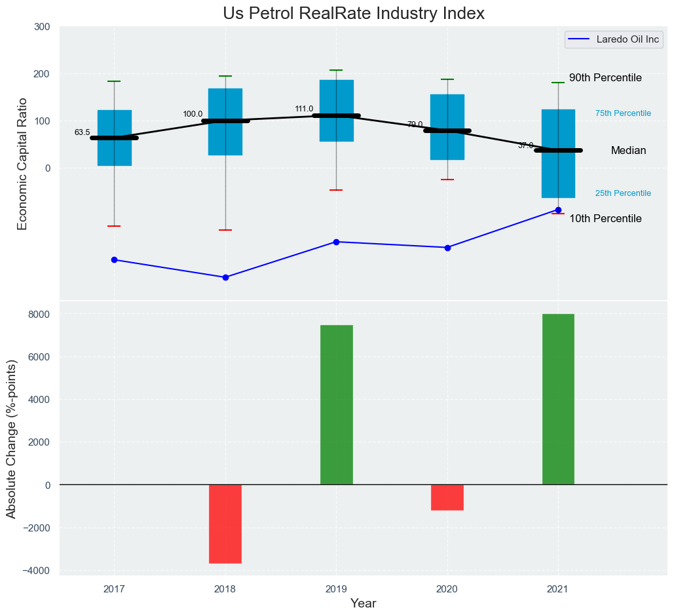Click the red 2018 absolute change bar
Viewport: 674px width, 616px height.
point(225,524)
